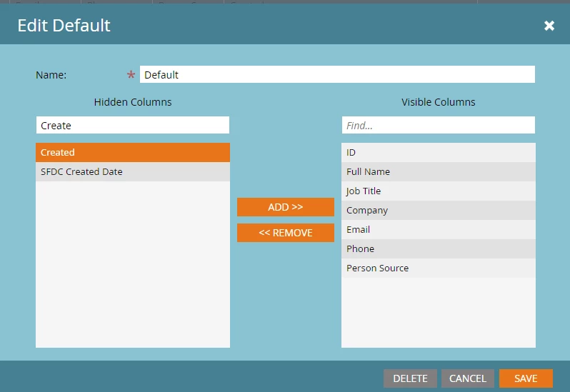Select ID in Visible Columns
Screen dimensions: 570x392
click(438, 152)
